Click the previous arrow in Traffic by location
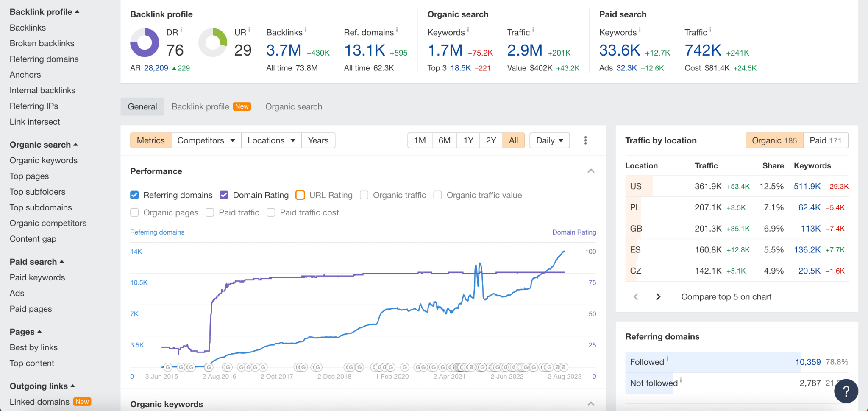Viewport: 868px width, 411px height. point(636,296)
